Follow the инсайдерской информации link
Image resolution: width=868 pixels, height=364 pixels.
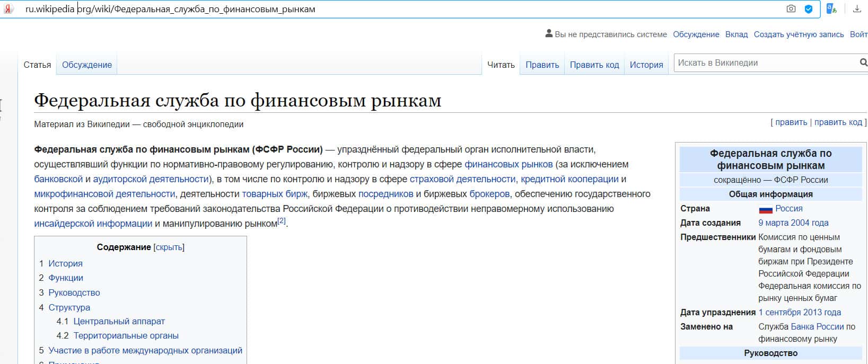pyautogui.click(x=93, y=224)
